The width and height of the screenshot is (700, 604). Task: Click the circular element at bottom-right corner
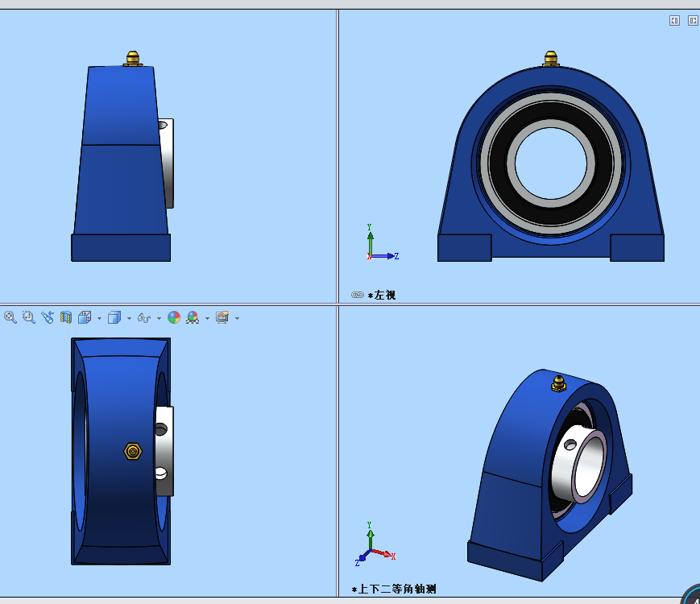click(692, 596)
